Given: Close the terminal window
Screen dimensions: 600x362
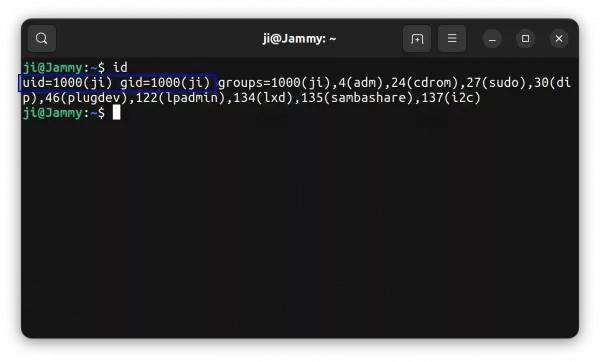Looking at the screenshot, I should 559,39.
